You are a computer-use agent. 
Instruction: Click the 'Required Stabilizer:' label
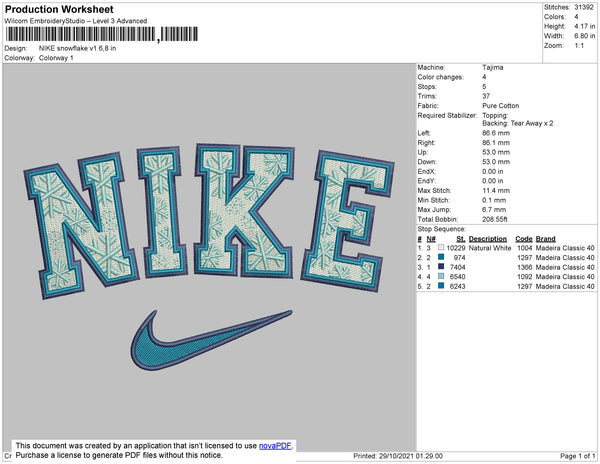447,115
